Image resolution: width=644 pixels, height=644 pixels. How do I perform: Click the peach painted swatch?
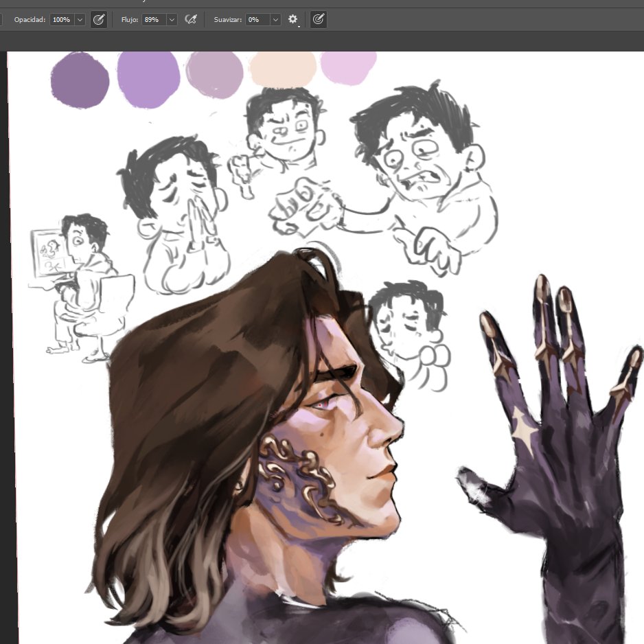pos(283,69)
